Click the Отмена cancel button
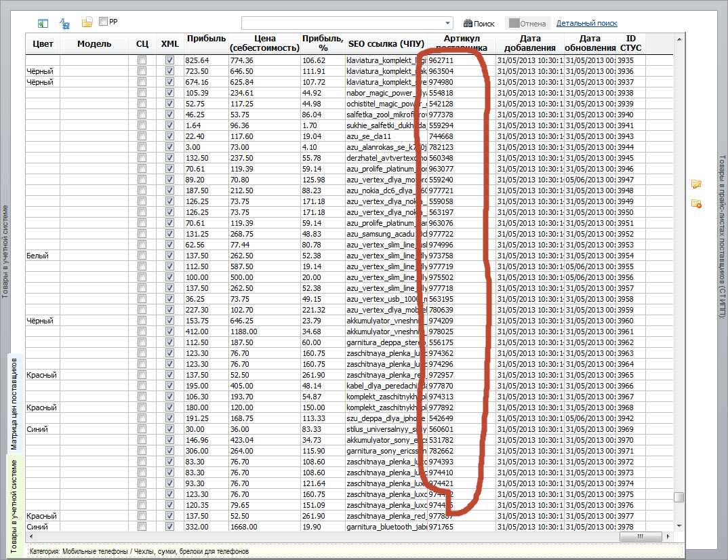This screenshot has height=560, width=728. pos(527,23)
